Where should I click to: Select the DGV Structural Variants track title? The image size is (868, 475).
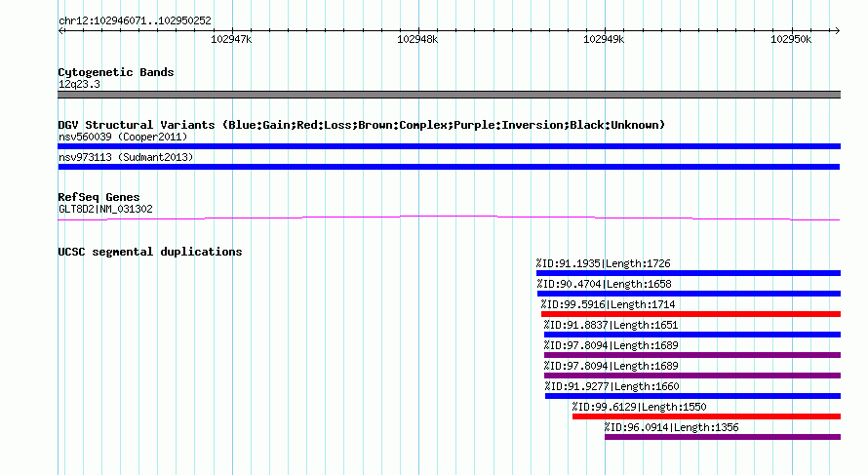point(362,125)
